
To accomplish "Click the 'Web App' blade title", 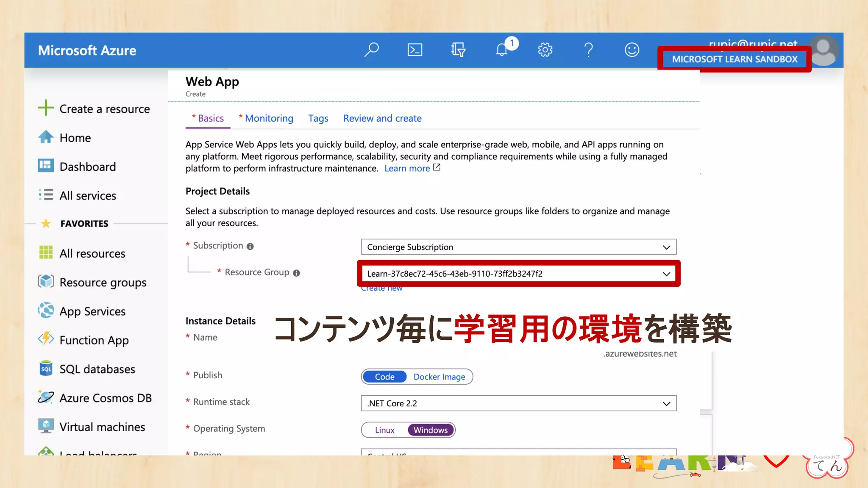I will pos(212,81).
